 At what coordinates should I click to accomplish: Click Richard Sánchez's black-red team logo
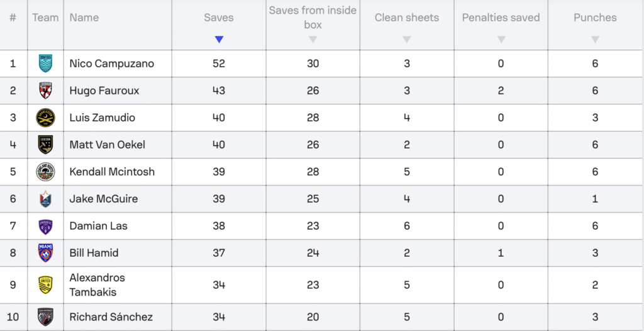click(45, 317)
